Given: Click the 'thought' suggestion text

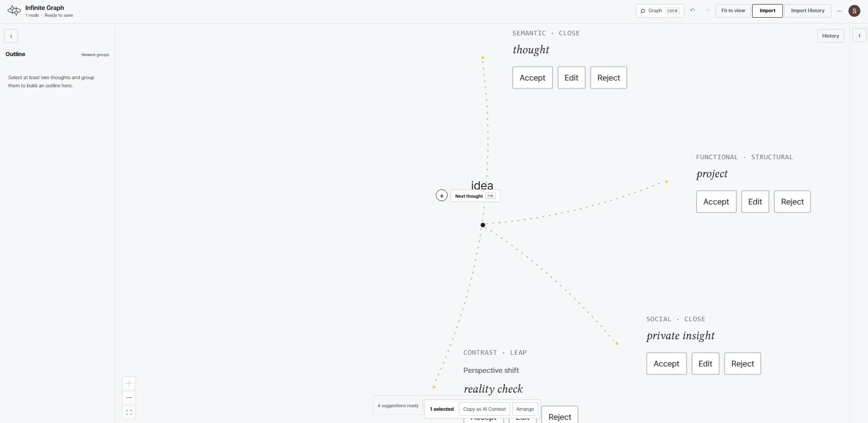Looking at the screenshot, I should point(531,50).
